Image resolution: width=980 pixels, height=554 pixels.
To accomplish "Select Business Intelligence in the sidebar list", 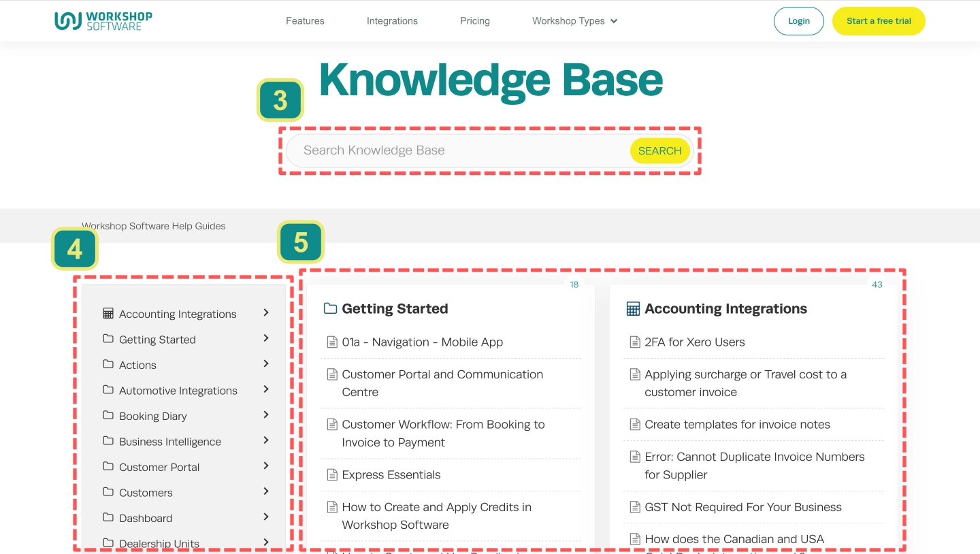I will coord(170,442).
